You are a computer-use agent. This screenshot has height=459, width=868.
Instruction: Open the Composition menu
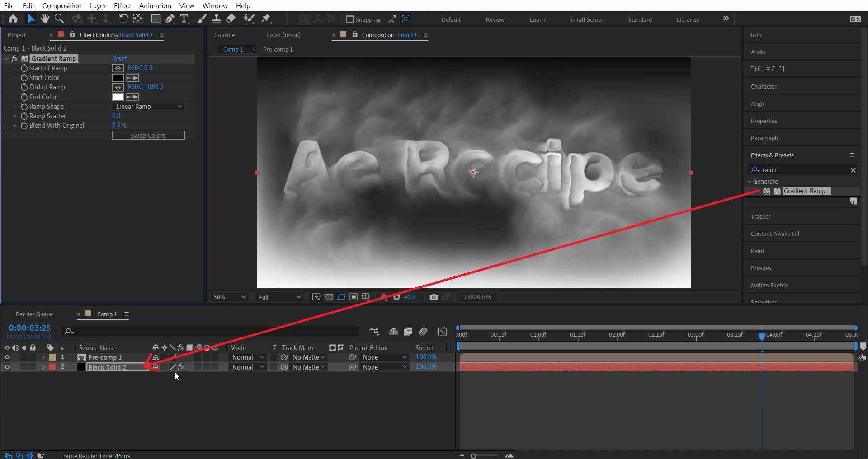point(62,5)
